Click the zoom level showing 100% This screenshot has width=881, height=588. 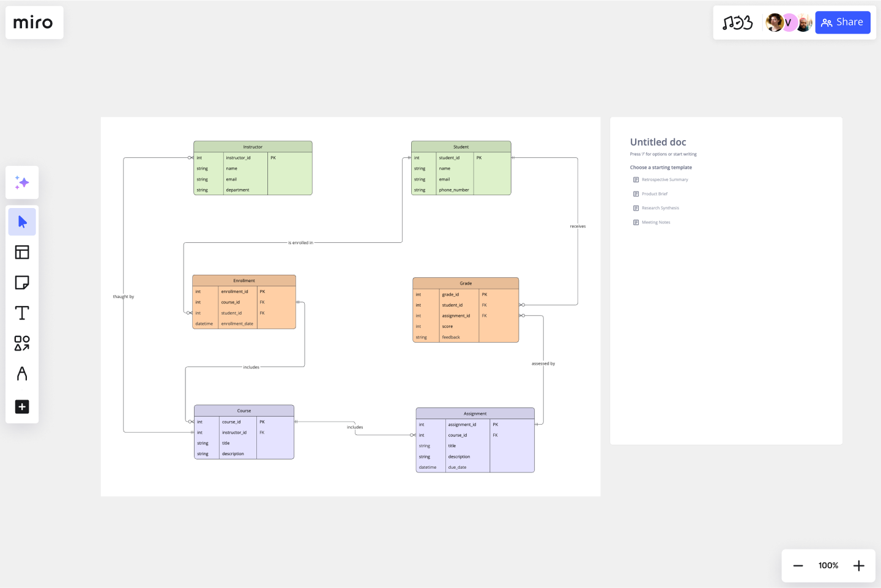pos(828,565)
